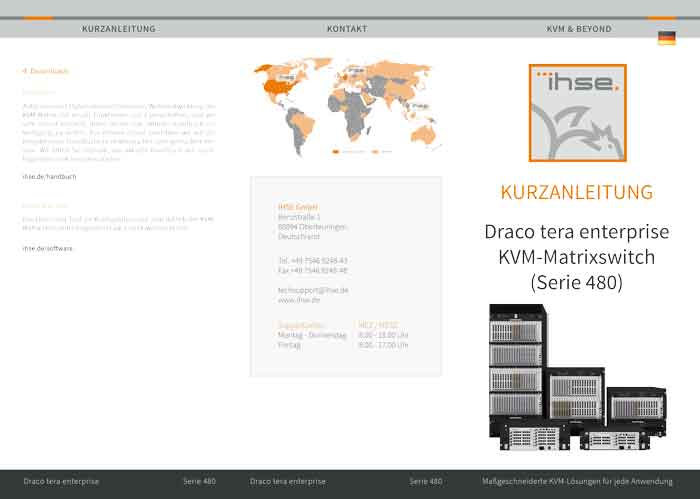The height and width of the screenshot is (499, 700).
Task: Click the Supportzeiten heading
Action: pos(302,325)
